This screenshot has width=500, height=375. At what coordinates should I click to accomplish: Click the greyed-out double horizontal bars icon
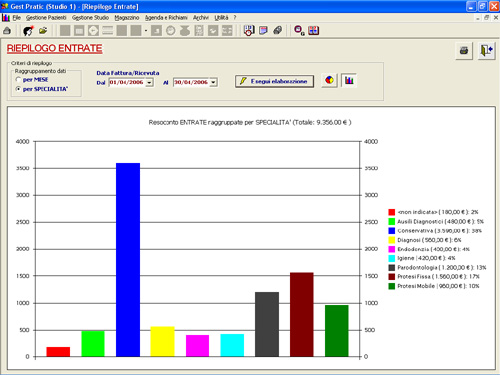pyautogui.click(x=107, y=31)
